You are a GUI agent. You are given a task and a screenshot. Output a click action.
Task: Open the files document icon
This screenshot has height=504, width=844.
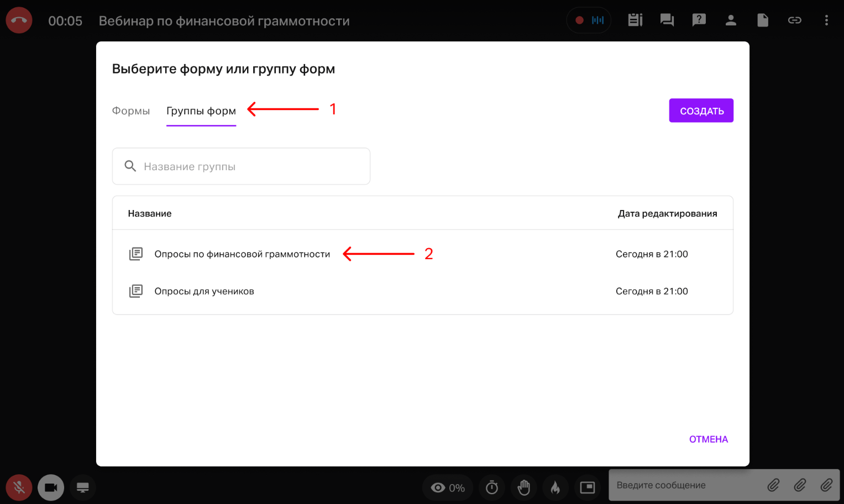(x=762, y=20)
